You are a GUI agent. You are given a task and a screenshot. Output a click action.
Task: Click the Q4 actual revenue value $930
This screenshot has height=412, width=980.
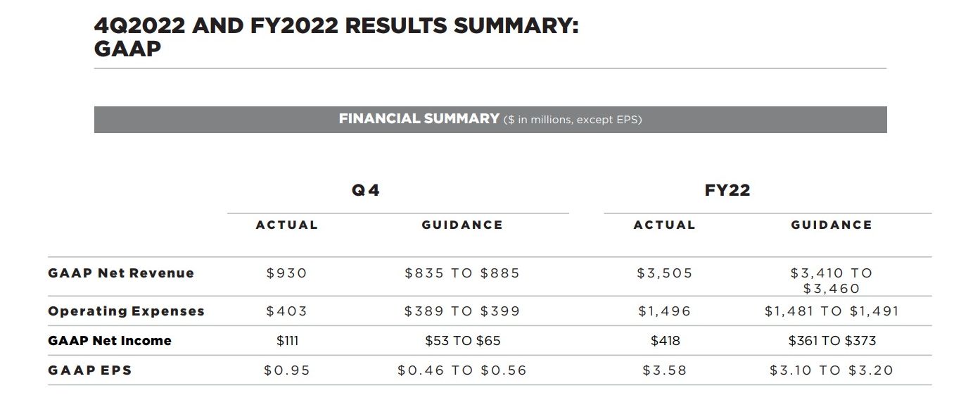(x=287, y=273)
